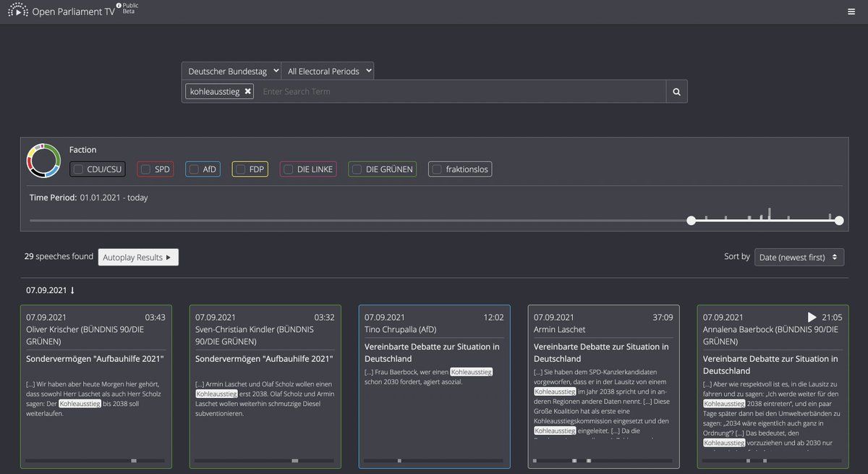
Task: Click the time period slider track
Action: pyautogui.click(x=434, y=220)
